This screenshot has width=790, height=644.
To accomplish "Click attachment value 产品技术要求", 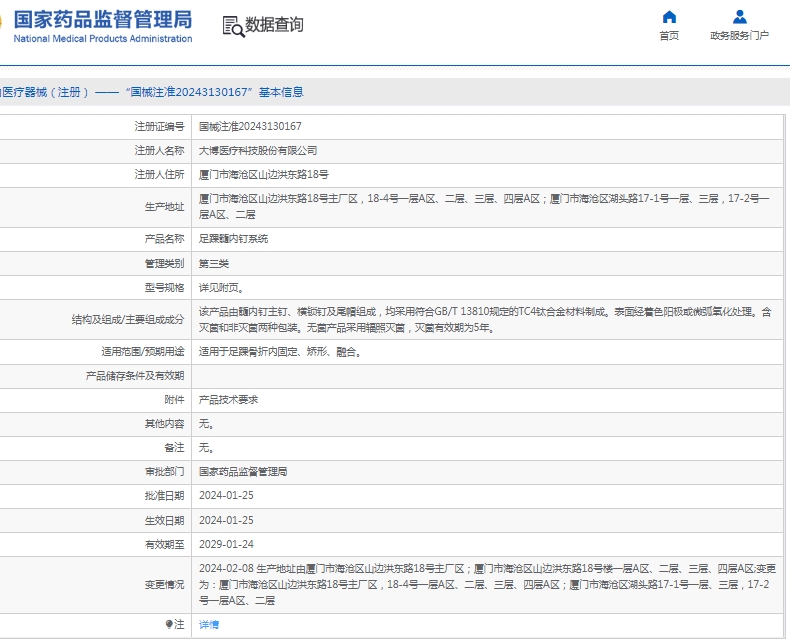I will click(x=228, y=400).
